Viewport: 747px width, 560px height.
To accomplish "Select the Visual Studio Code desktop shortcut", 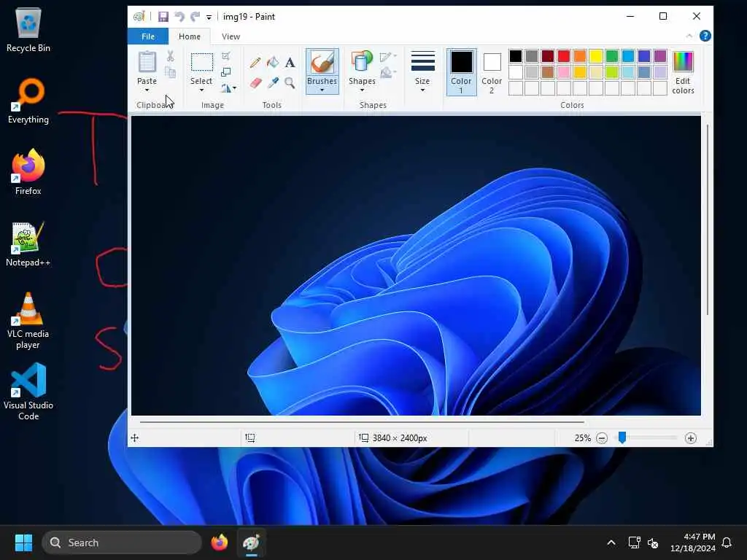I will 28,392.
